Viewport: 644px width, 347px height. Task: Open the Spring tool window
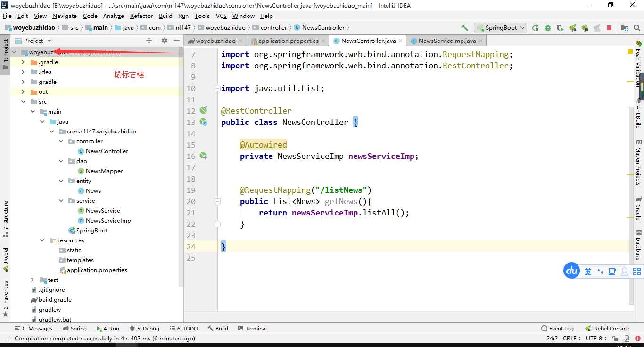(x=74, y=329)
